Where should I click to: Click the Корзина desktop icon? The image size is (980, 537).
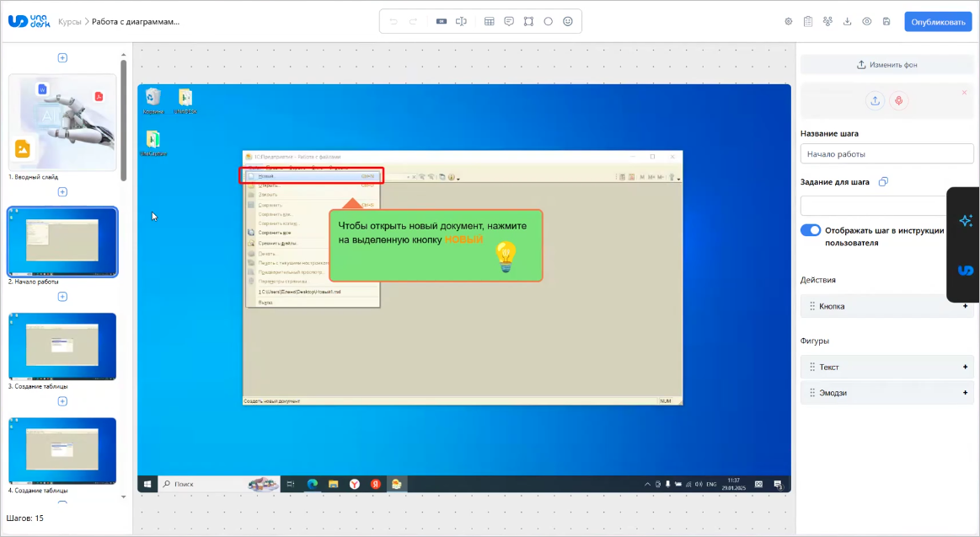click(x=153, y=101)
